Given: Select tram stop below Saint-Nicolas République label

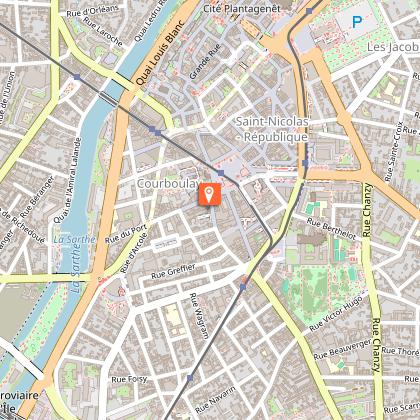Looking at the screenshot, I should pos(305,163).
